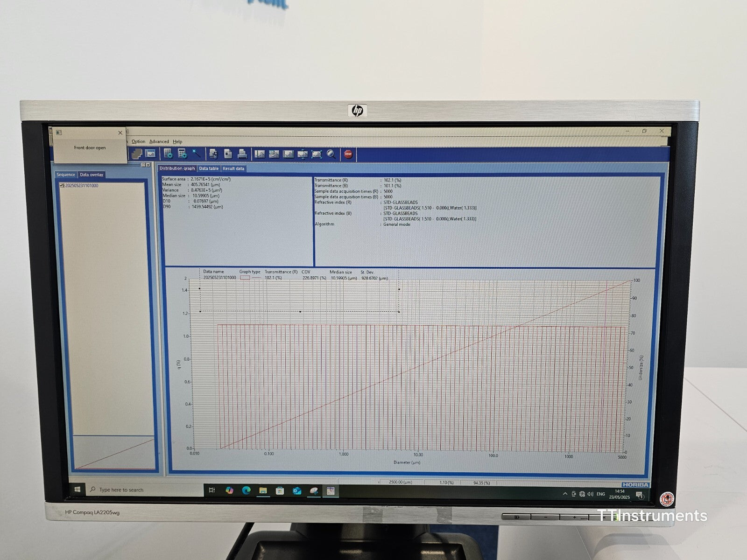747x560 pixels.
Task: Open the Option menu
Action: (x=138, y=141)
